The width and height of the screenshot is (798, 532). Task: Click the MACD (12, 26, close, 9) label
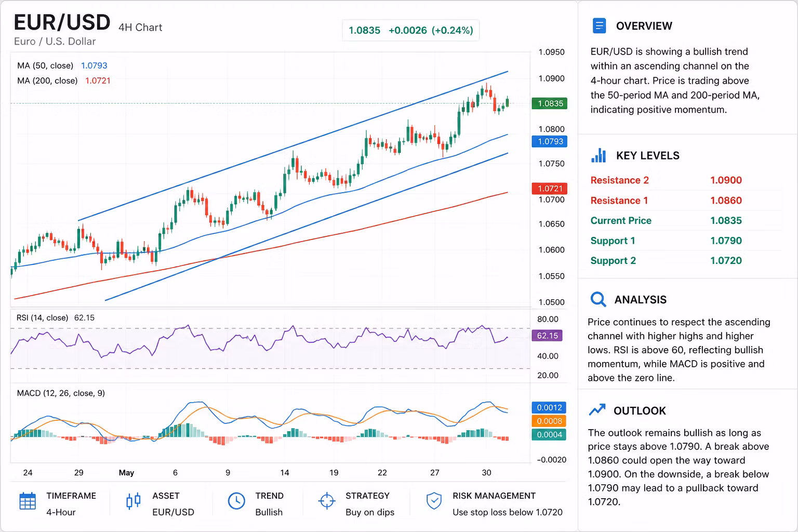(x=61, y=393)
